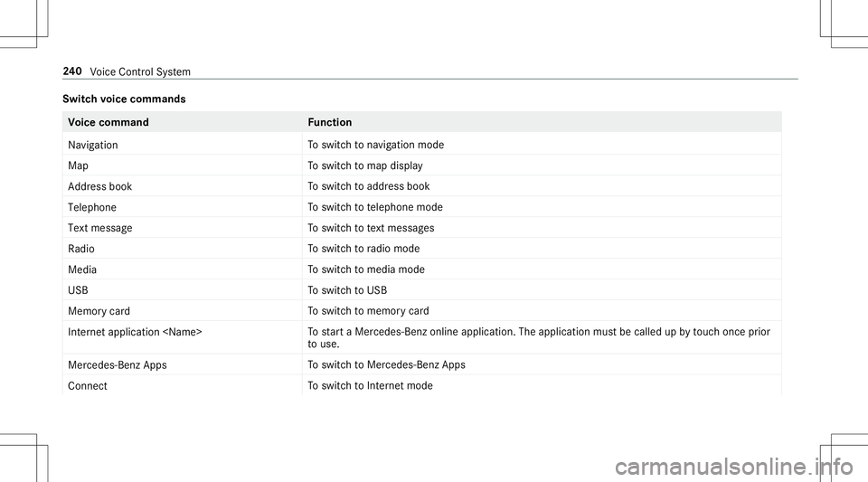The image size is (868, 482).
Task: Click the Internet application <Name> command
Action: click(x=135, y=332)
